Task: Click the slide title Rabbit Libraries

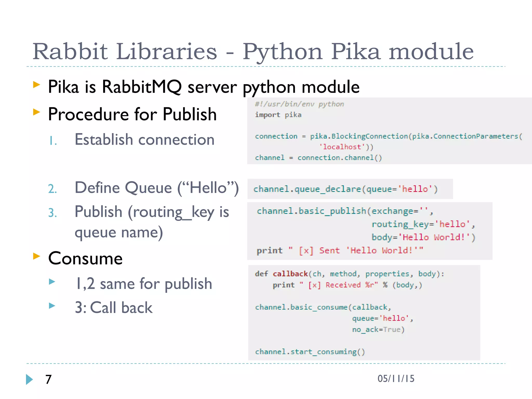Action: pyautogui.click(x=253, y=51)
